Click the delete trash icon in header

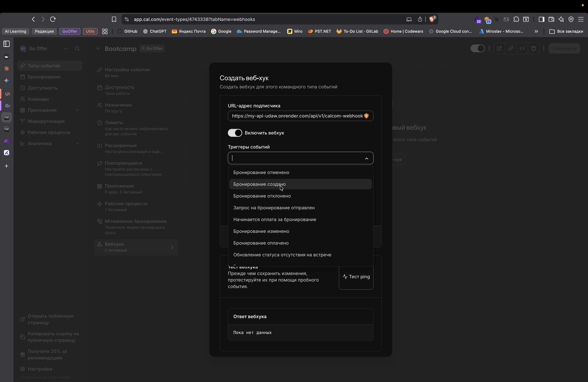pyautogui.click(x=533, y=48)
